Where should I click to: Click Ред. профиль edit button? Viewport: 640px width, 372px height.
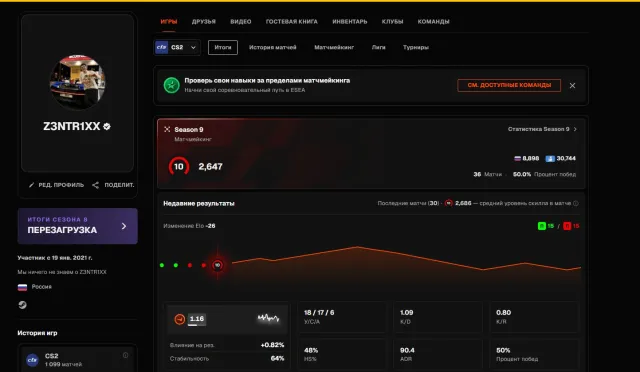pos(56,185)
